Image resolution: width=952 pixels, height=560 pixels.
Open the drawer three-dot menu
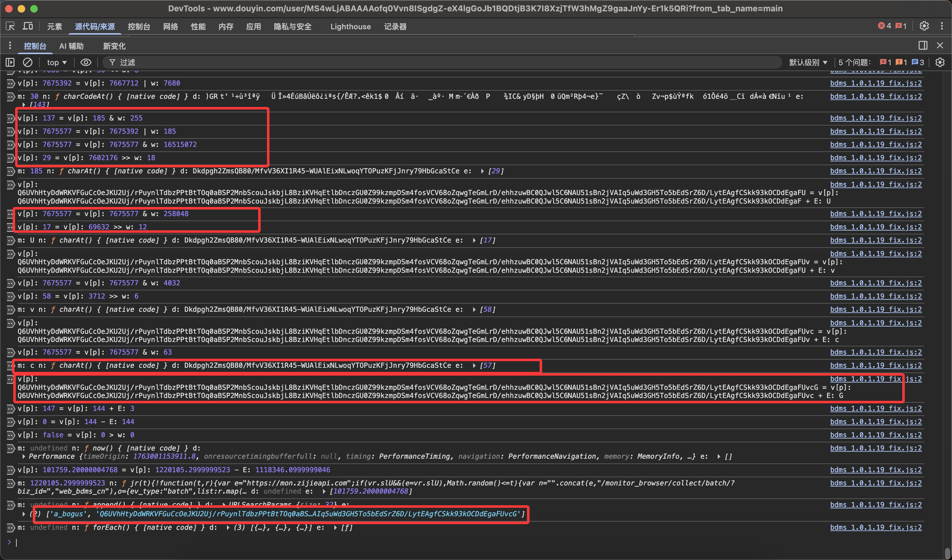coord(10,46)
